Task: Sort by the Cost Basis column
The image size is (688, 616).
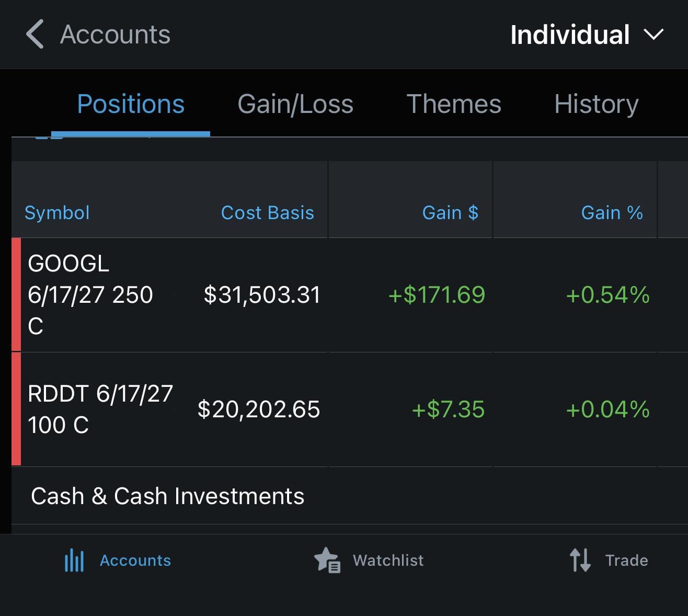Action: (x=267, y=213)
